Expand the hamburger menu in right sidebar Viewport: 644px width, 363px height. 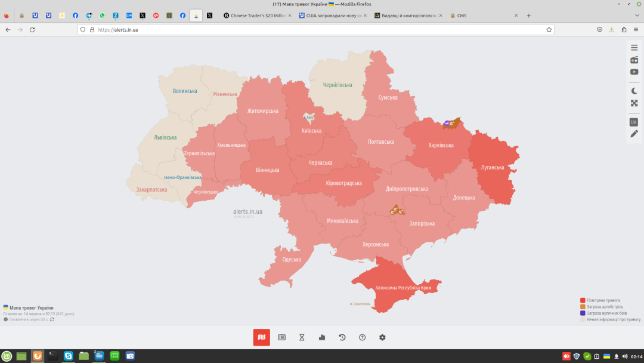pyautogui.click(x=634, y=48)
